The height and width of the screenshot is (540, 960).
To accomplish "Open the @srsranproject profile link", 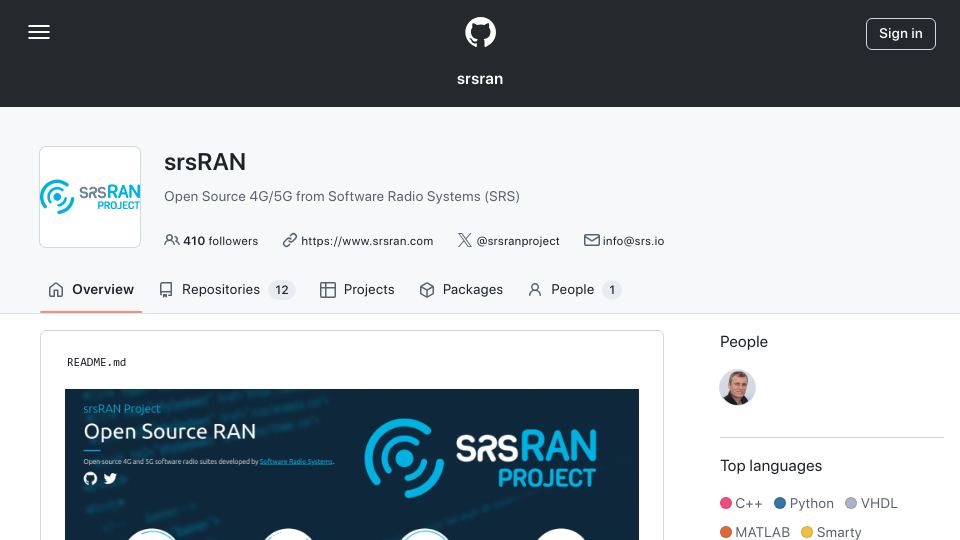I will (x=518, y=241).
